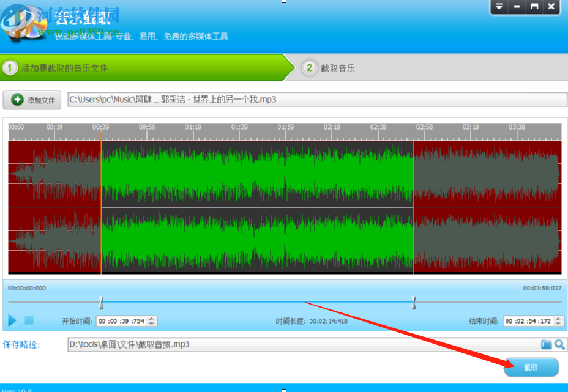Click the 开始时间 stepper up arrow
The image size is (568, 392).
pyautogui.click(x=151, y=317)
